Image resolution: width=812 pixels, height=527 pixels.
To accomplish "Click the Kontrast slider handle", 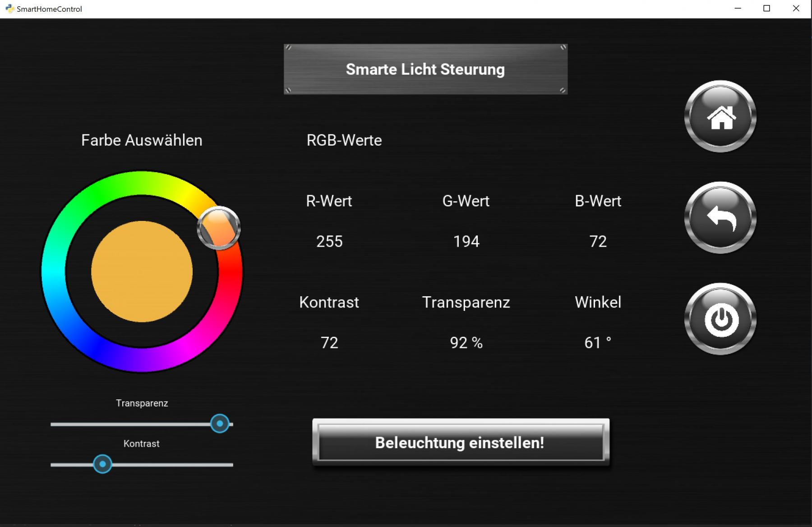I will [x=102, y=464].
